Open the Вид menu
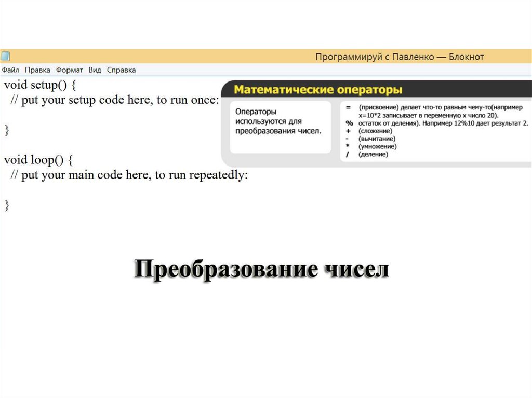This screenshot has width=532, height=398. [x=95, y=70]
